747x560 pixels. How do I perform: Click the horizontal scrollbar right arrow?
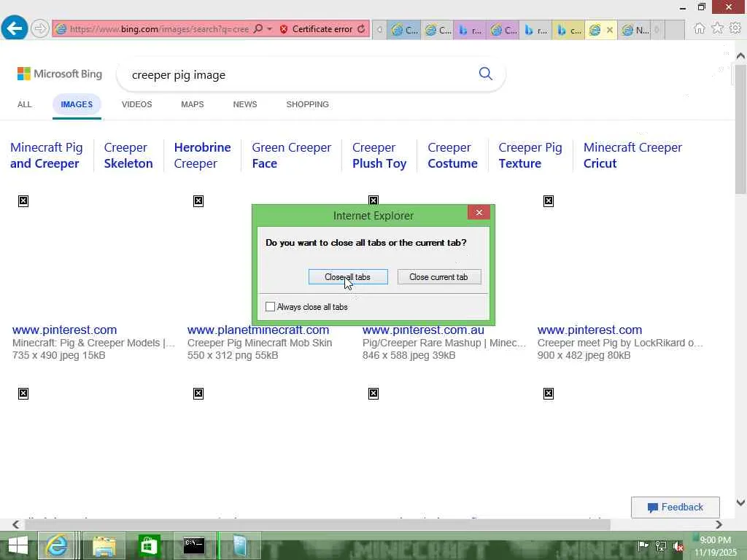719,524
